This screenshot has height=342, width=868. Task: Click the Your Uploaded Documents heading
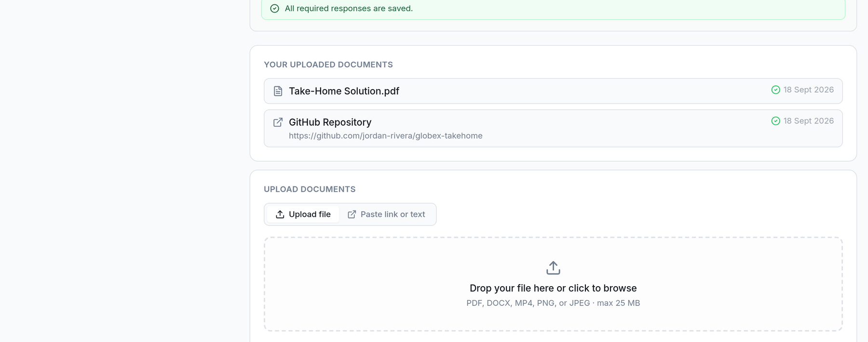(x=328, y=65)
